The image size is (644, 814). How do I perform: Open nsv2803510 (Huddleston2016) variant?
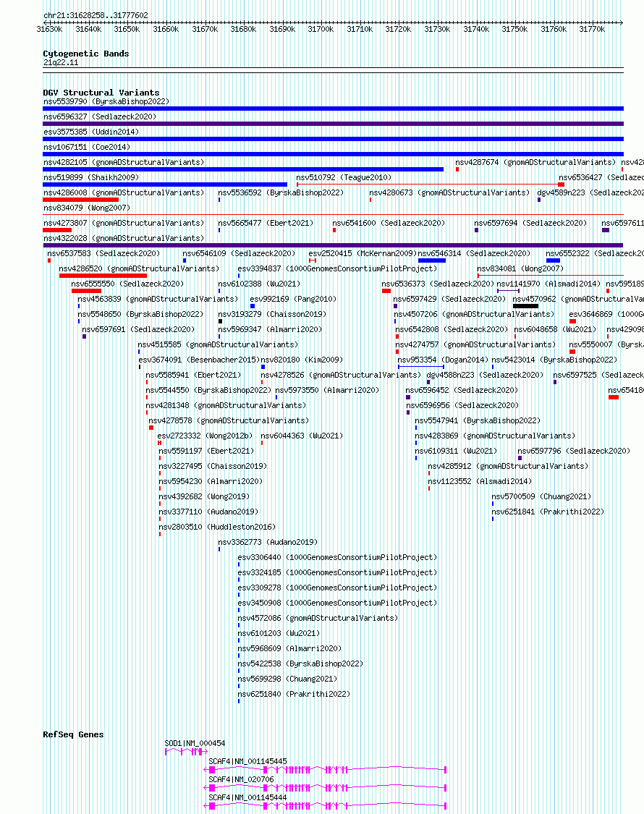[217, 527]
